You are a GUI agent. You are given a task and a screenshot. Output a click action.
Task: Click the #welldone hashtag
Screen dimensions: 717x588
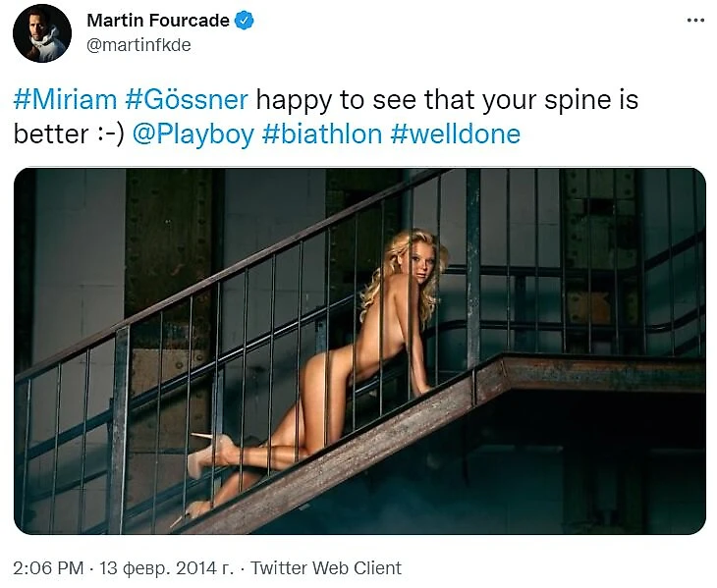[455, 134]
